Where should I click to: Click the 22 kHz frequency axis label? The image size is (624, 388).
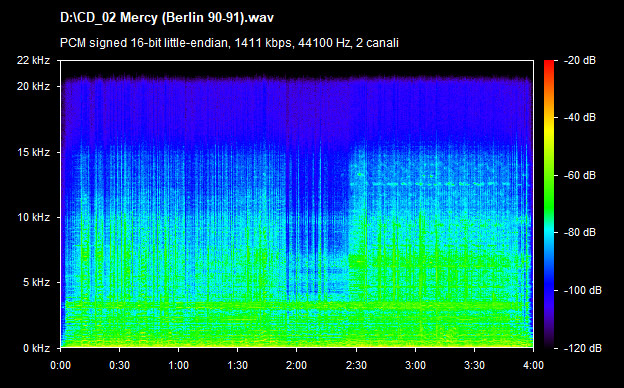point(33,60)
